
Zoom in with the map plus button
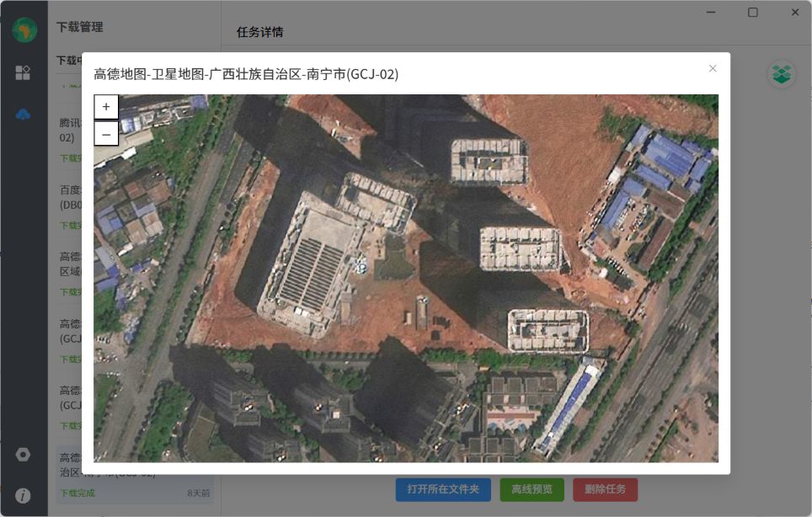[x=106, y=107]
